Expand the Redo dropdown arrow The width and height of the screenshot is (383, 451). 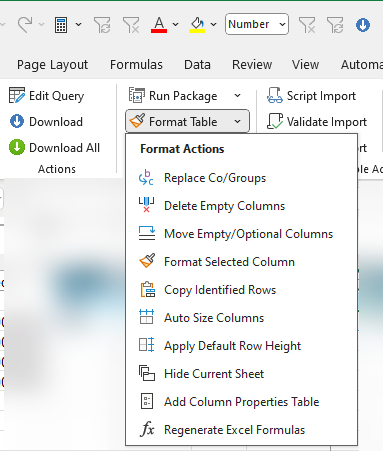tap(41, 25)
